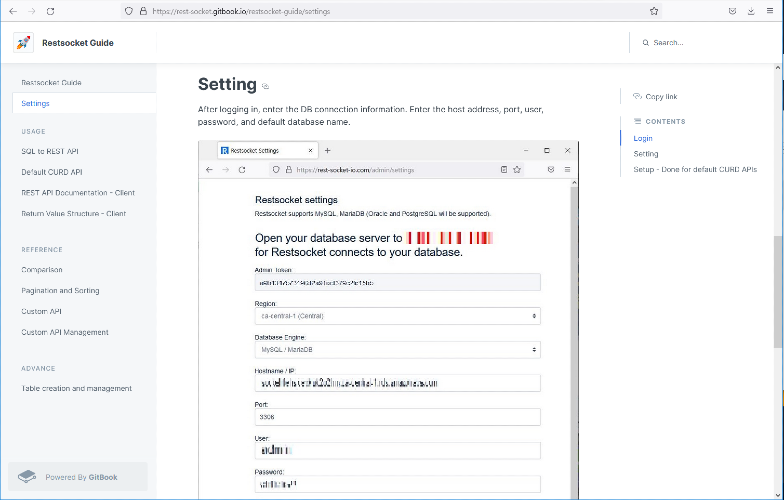Open the Firefox hamburger menu
Image resolution: width=784 pixels, height=500 pixels.
coord(771,11)
